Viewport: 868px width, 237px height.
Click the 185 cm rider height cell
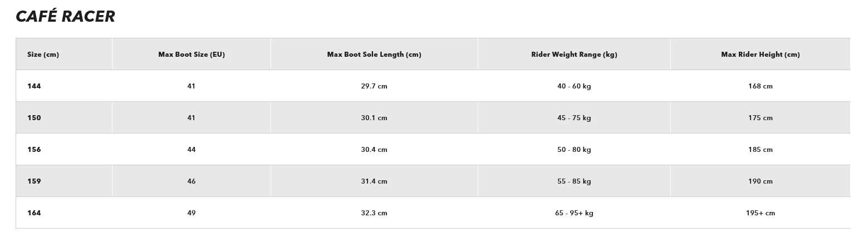[x=760, y=150]
